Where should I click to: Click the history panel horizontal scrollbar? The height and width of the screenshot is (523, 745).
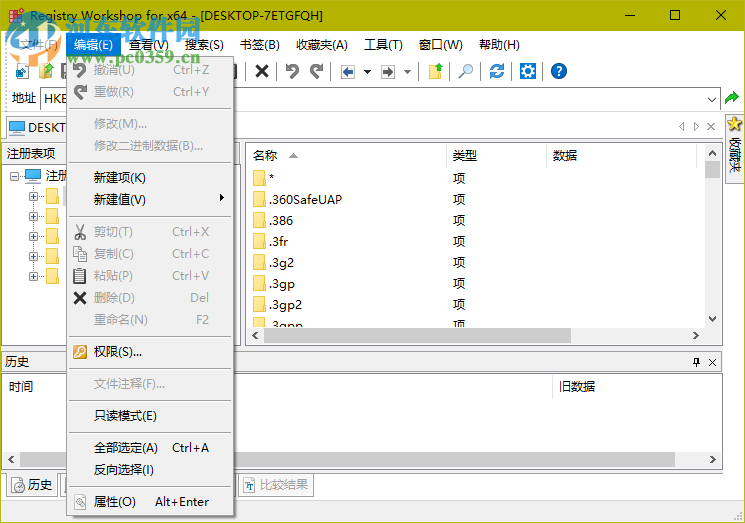(x=347, y=459)
